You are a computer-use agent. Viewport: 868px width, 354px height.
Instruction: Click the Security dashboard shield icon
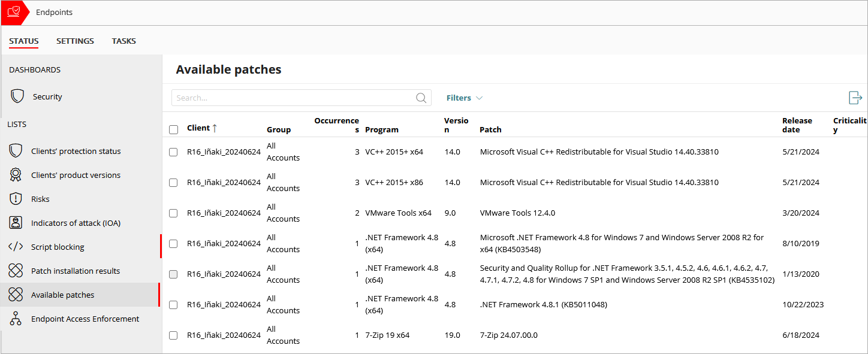(x=17, y=96)
